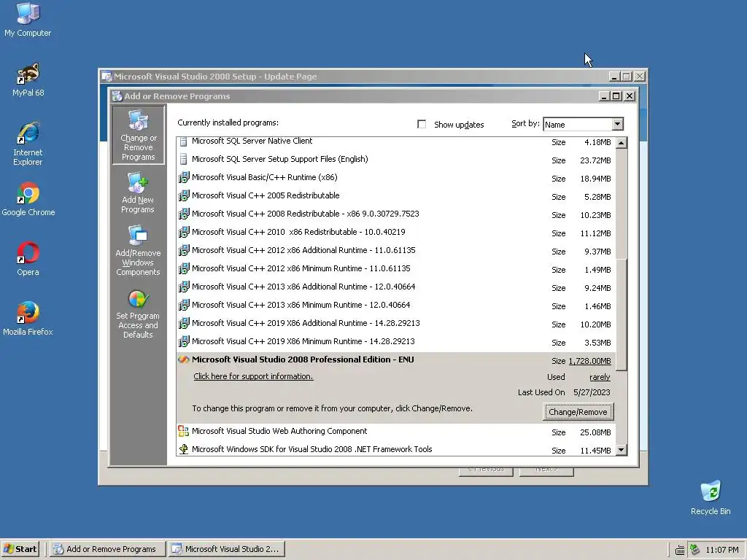
Task: Switch to Add or Remove Programs taskbar button
Action: tap(108, 549)
